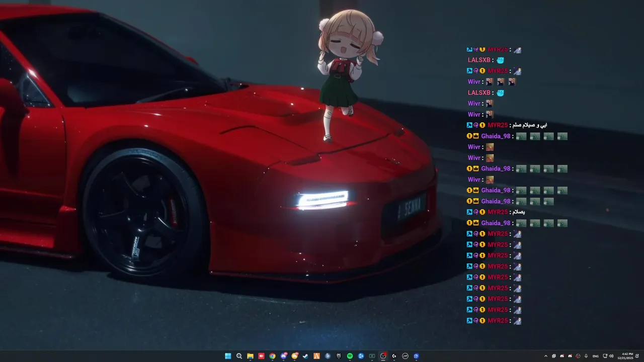Open the network status tray icon
Image resolution: width=644 pixels, height=362 pixels.
pyautogui.click(x=605, y=356)
